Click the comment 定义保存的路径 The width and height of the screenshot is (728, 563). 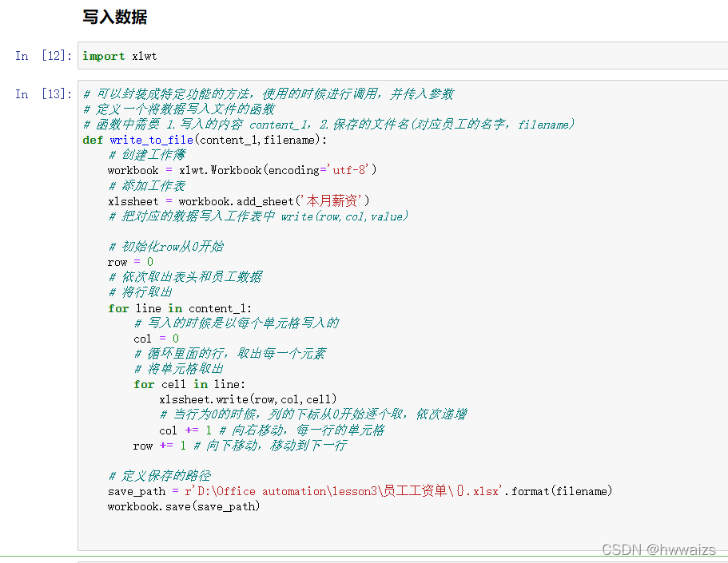click(x=160, y=476)
